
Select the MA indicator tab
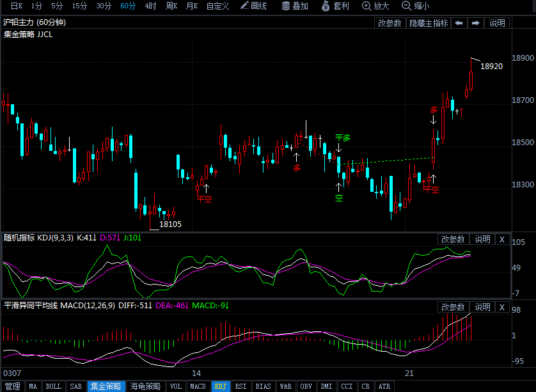pos(33,386)
